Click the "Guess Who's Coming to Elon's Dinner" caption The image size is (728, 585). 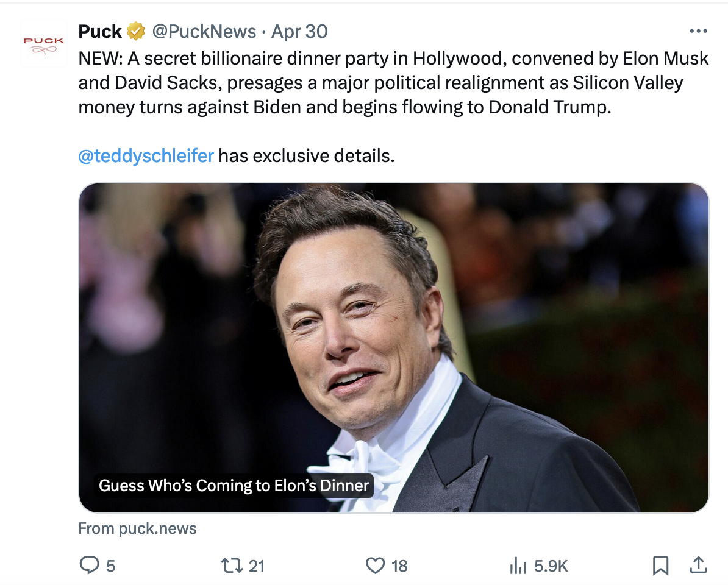(234, 486)
